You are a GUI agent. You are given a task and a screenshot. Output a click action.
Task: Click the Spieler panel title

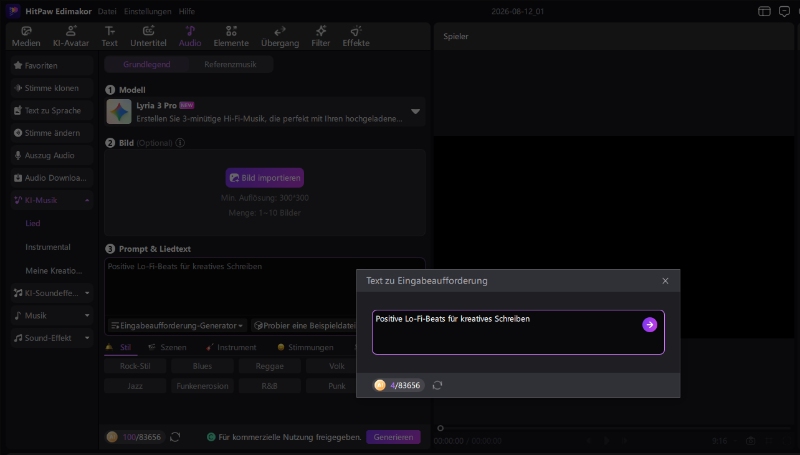coord(456,36)
